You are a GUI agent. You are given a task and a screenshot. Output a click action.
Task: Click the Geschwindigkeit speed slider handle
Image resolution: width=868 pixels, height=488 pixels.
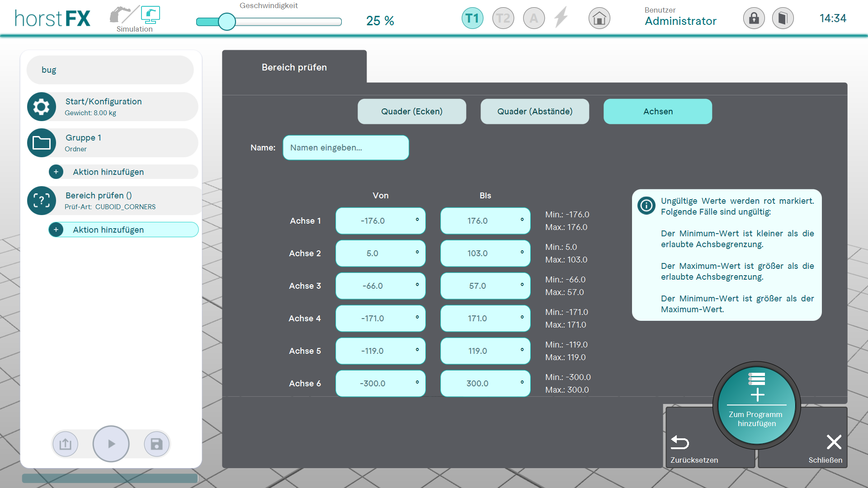(226, 21)
